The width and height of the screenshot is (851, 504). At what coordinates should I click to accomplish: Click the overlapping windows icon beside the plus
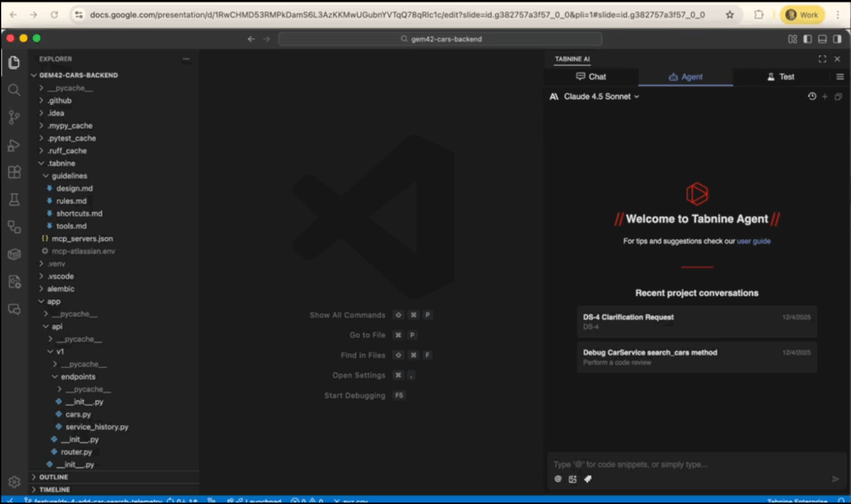point(838,96)
